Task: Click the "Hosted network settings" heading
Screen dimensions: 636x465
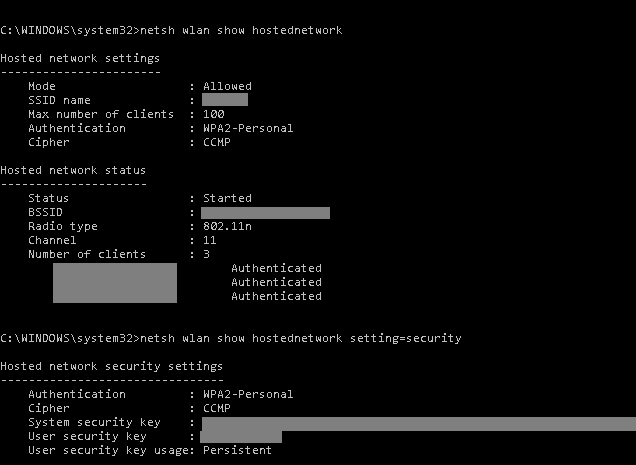Action: (80, 58)
